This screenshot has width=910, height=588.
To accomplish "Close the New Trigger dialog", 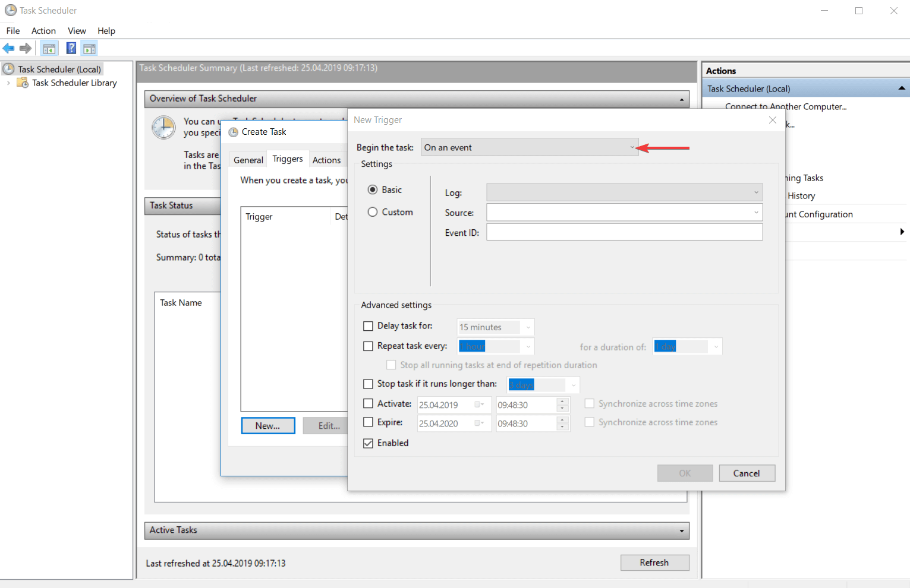I will pyautogui.click(x=773, y=120).
